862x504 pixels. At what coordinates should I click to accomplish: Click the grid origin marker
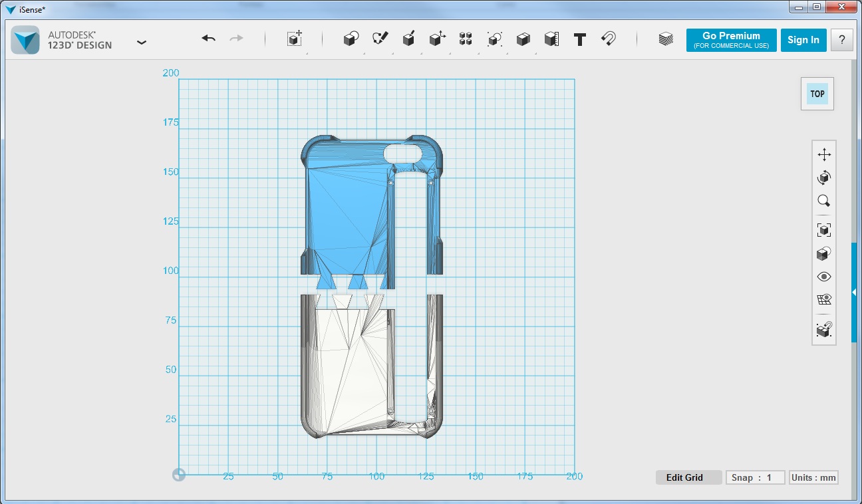178,475
